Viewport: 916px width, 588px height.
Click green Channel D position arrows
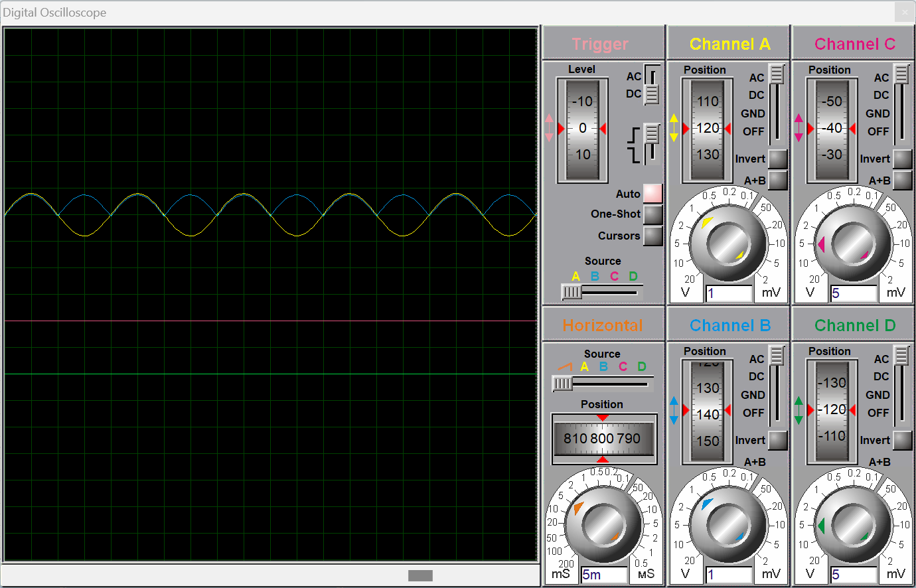coord(799,410)
